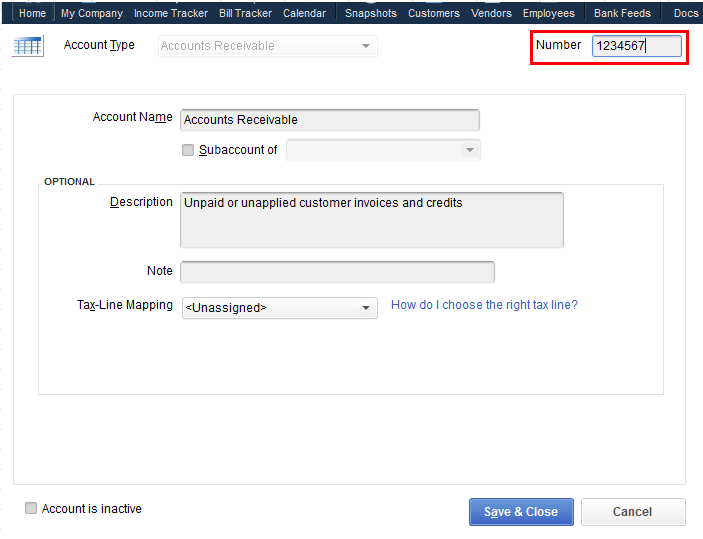
Task: Enable the Subaccount of checkbox
Action: click(188, 150)
